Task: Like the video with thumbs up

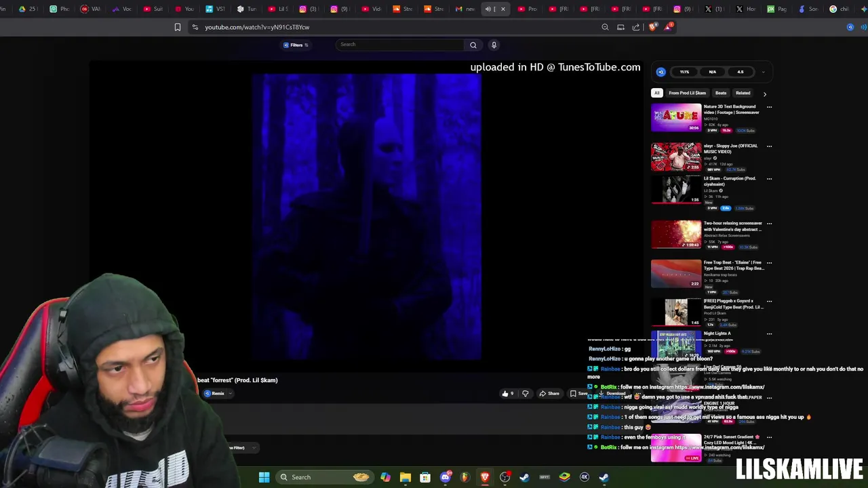Action: 507,394
